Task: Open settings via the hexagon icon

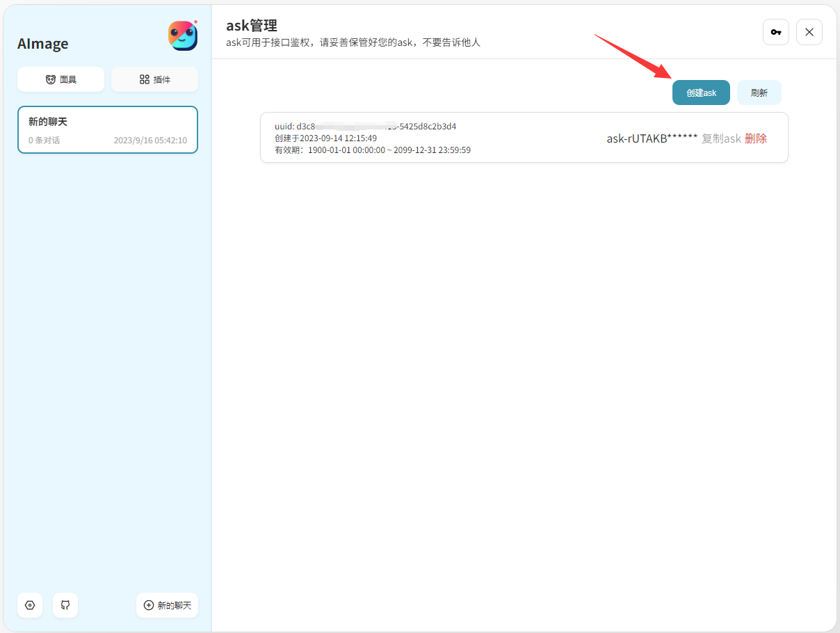Action: tap(30, 605)
